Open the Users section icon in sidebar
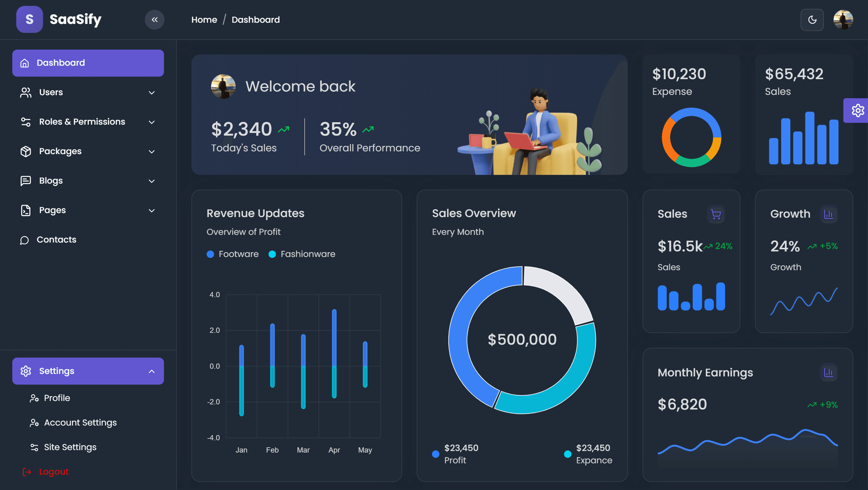Image resolution: width=868 pixels, height=490 pixels. click(x=25, y=92)
